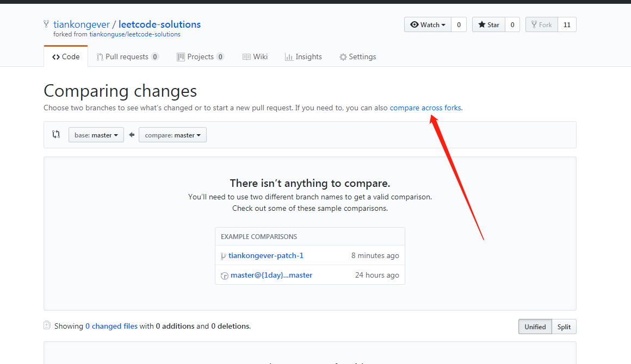Click the Pull requests counter badge 0
Image resolution: width=631 pixels, height=364 pixels.
(155, 57)
